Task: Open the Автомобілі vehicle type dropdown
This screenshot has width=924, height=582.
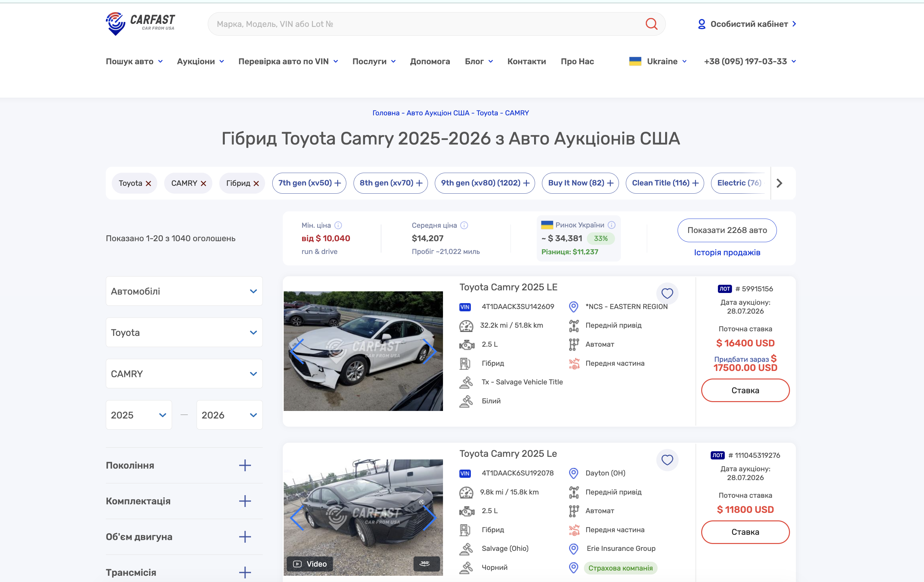Action: pyautogui.click(x=184, y=291)
